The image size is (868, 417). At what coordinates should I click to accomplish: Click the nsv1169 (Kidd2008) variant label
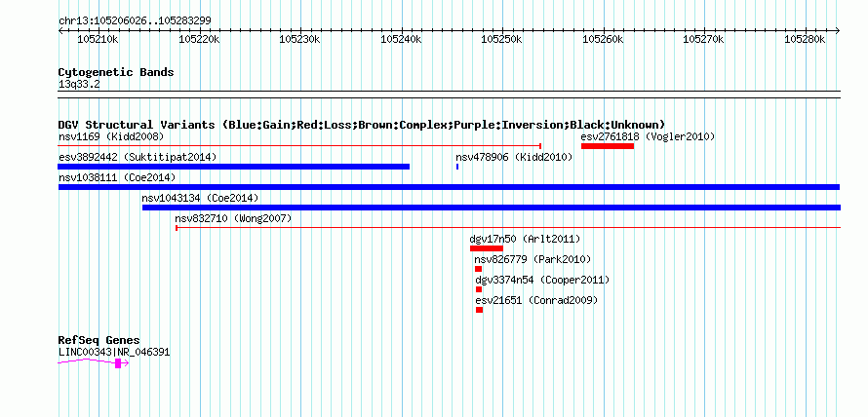tap(111, 136)
